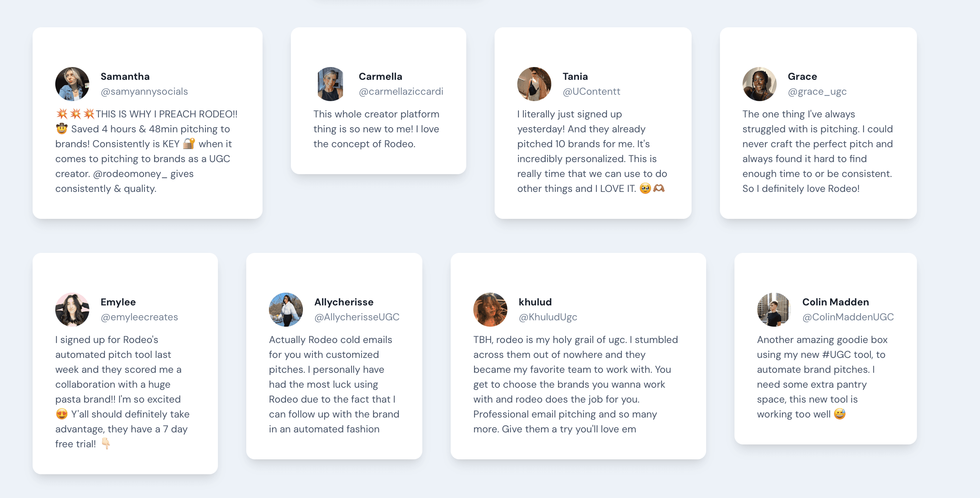Click the heart-eyes emoji in Emylee's review

click(62, 414)
